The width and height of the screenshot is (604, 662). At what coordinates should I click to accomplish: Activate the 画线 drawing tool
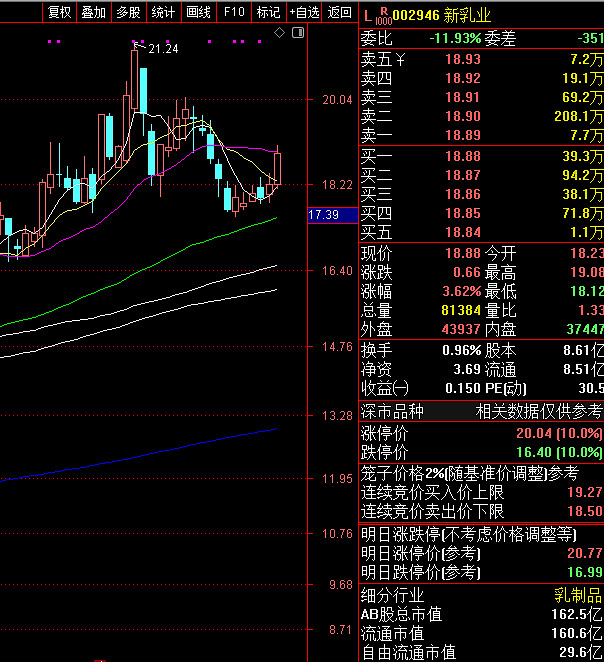click(x=198, y=12)
